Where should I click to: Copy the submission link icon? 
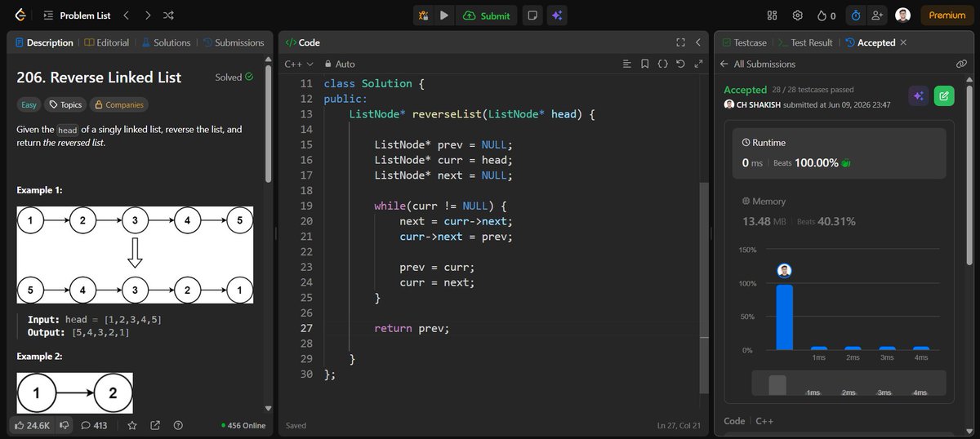(961, 64)
